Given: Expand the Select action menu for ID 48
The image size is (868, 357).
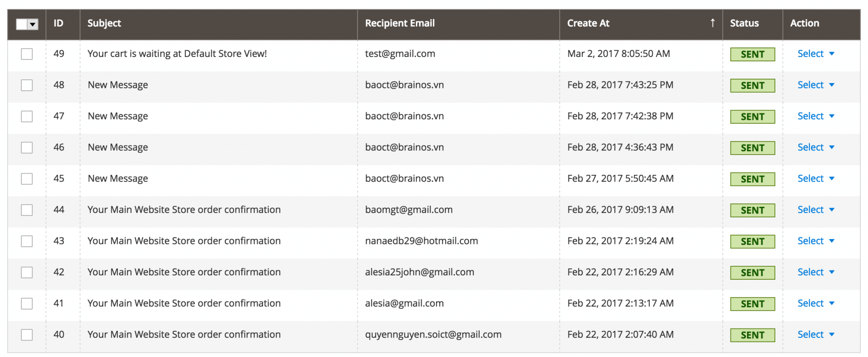Looking at the screenshot, I should [816, 85].
